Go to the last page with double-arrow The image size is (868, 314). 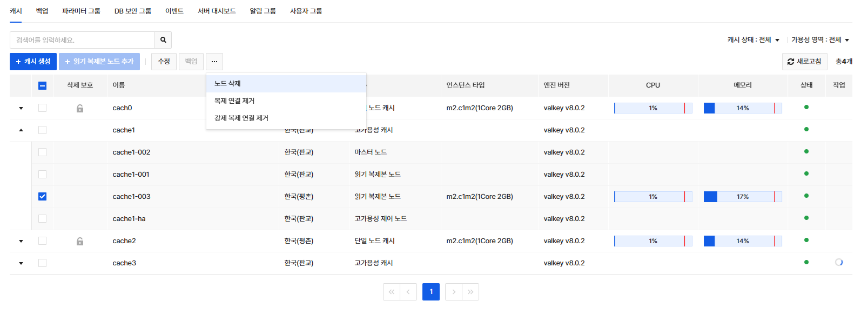tap(470, 292)
